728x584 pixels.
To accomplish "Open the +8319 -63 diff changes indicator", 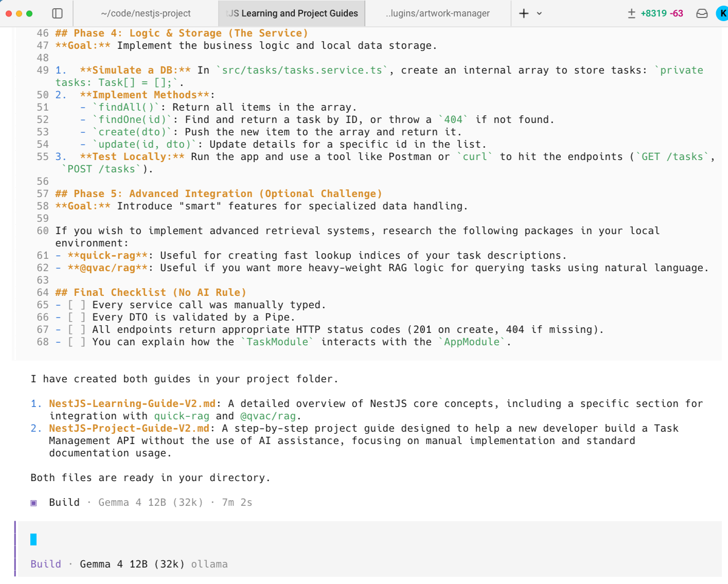I will coord(655,13).
